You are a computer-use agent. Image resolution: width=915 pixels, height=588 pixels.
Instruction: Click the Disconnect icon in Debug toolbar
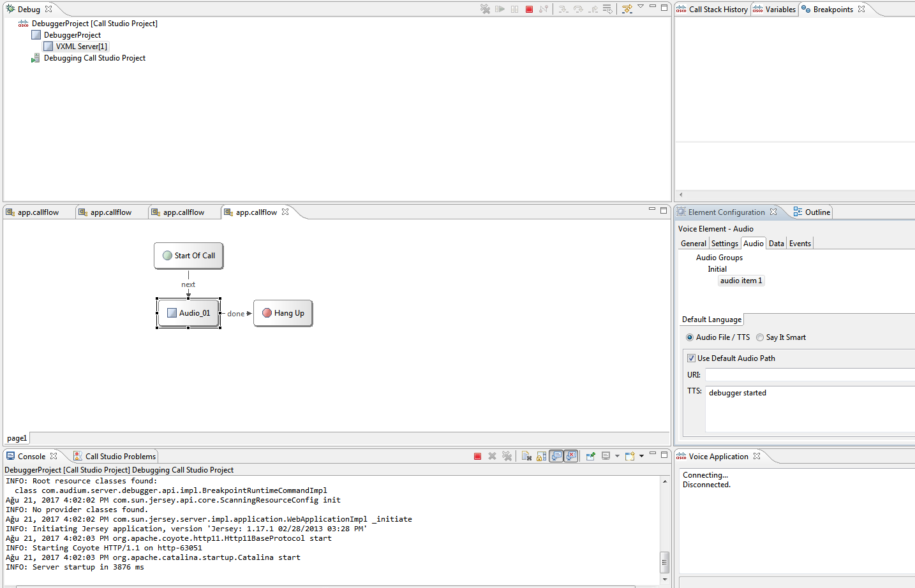click(544, 9)
